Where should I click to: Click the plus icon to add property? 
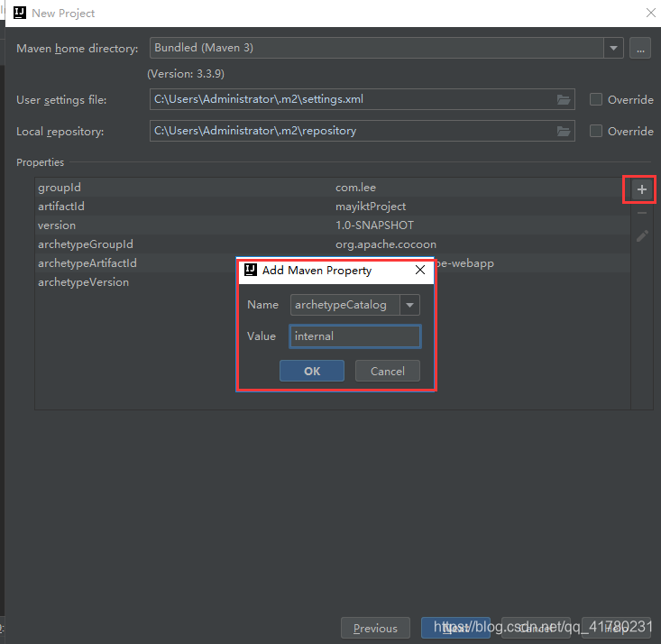[x=641, y=189]
